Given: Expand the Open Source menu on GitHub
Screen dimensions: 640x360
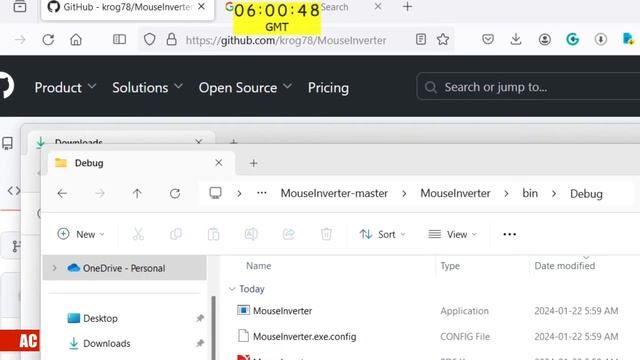Looking at the screenshot, I should (x=245, y=87).
